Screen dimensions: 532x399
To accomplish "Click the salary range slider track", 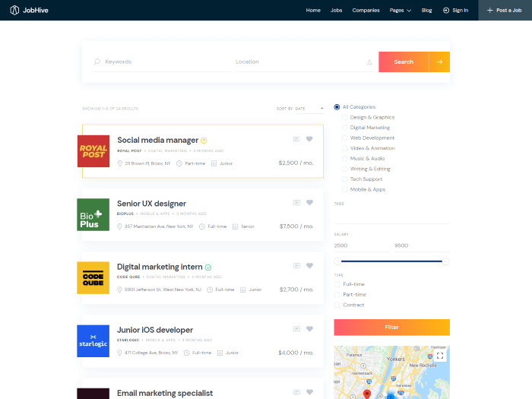I will click(392, 261).
